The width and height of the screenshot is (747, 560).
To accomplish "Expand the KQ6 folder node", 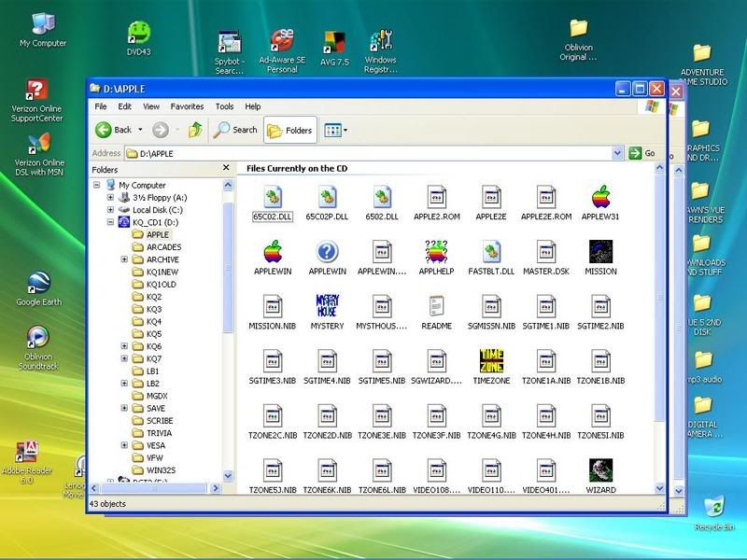I will point(124,345).
